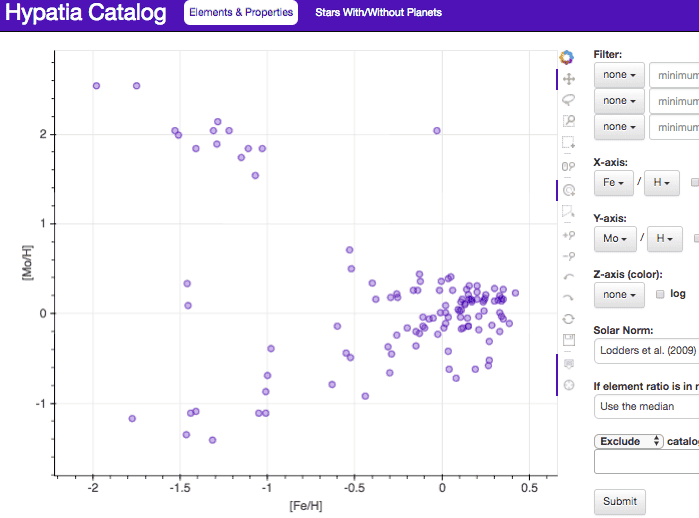Reset the plot view
This screenshot has width=699, height=518.
(x=569, y=319)
